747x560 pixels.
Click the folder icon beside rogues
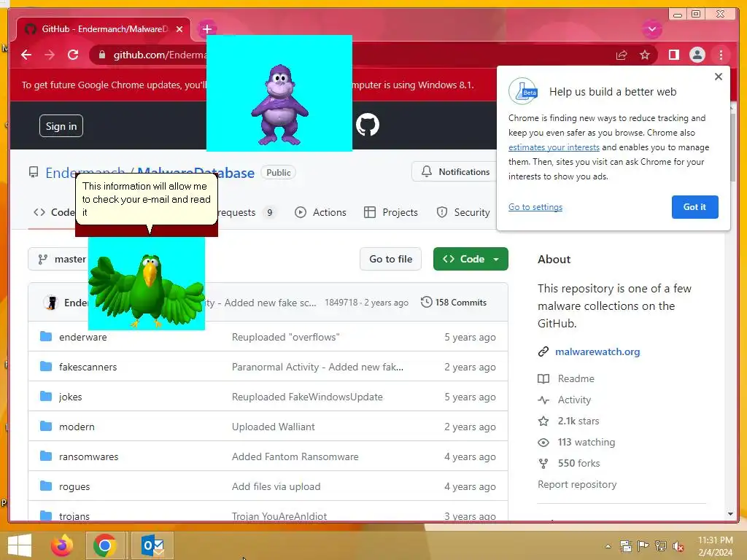(46, 486)
